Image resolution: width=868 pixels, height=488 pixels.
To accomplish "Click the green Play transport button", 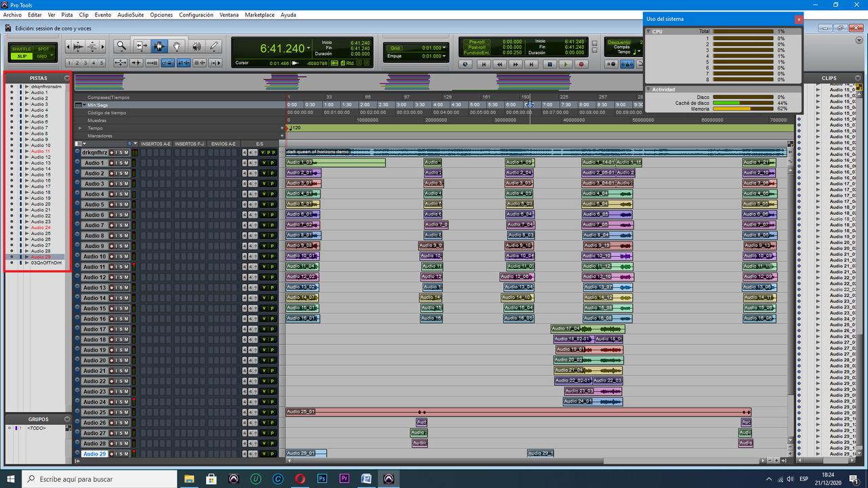I will [x=566, y=64].
